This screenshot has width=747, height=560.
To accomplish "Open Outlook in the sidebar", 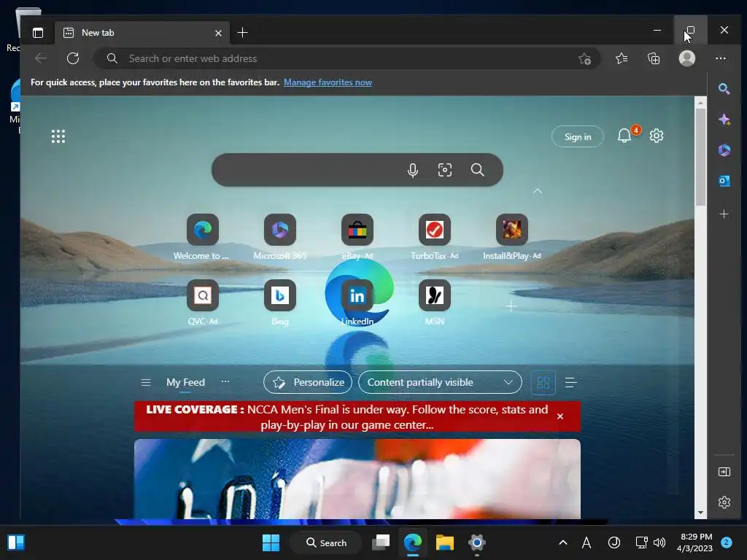I will [724, 181].
